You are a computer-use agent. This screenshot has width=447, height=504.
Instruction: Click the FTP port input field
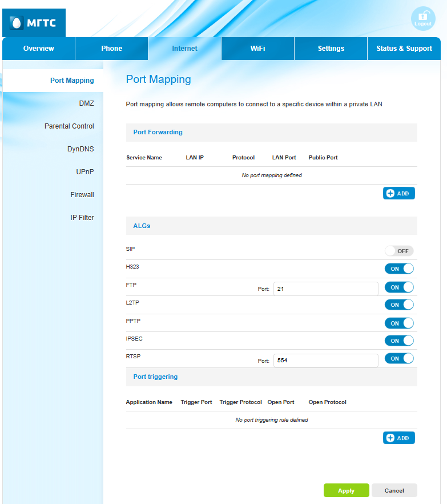[325, 289]
